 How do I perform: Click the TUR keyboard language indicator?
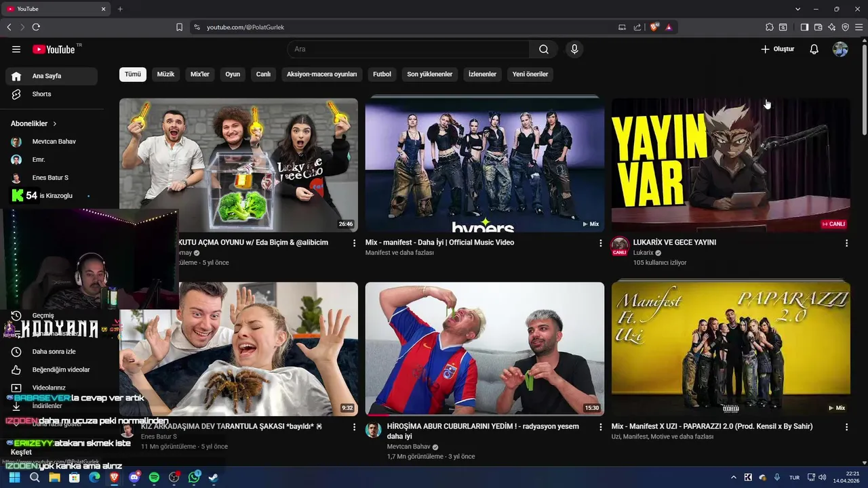tap(794, 477)
